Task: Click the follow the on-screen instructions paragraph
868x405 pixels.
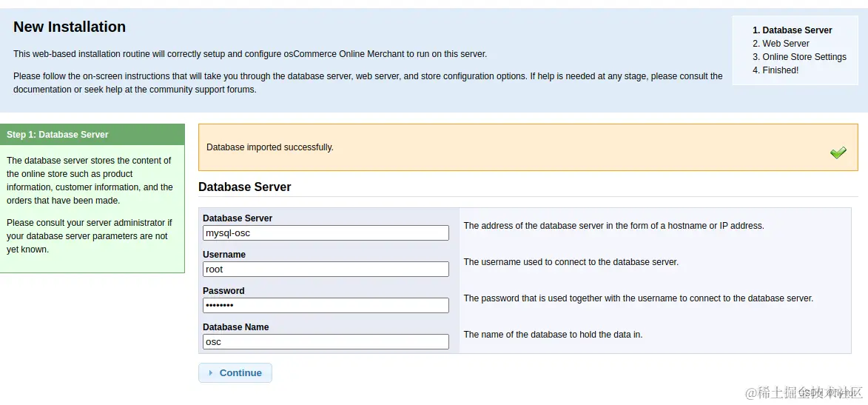Action: [368, 82]
